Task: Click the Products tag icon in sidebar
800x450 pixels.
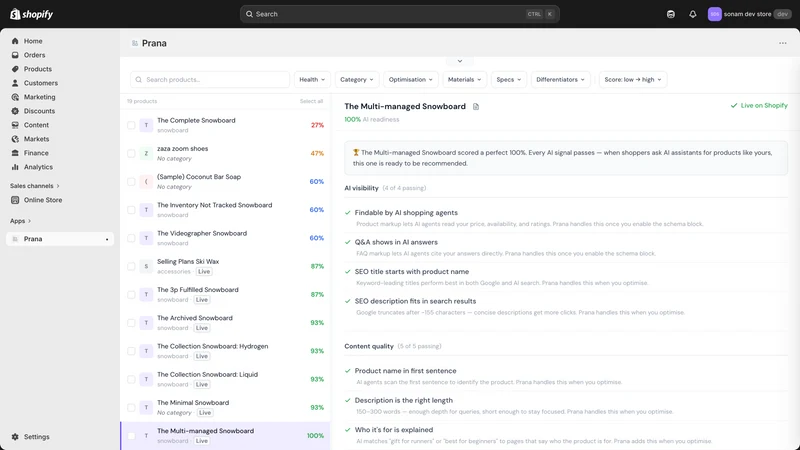Action: point(15,69)
